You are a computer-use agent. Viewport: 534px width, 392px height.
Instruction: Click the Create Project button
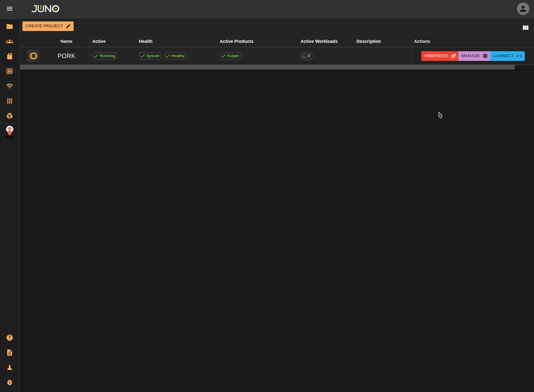click(x=48, y=26)
